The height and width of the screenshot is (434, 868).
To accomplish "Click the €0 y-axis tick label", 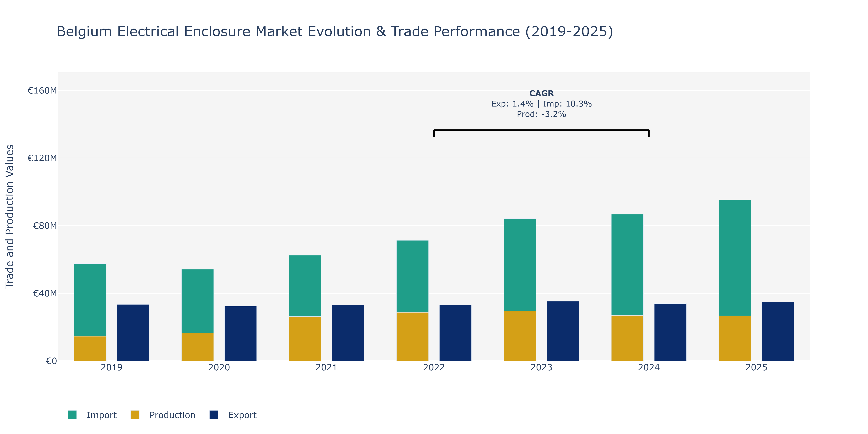I will tap(51, 361).
